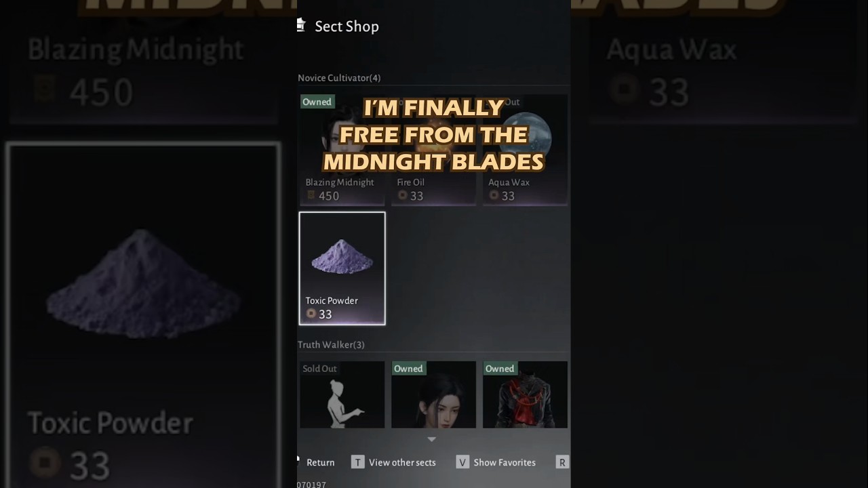Select the Aqua Wax item
868x488 pixels.
[x=525, y=150]
